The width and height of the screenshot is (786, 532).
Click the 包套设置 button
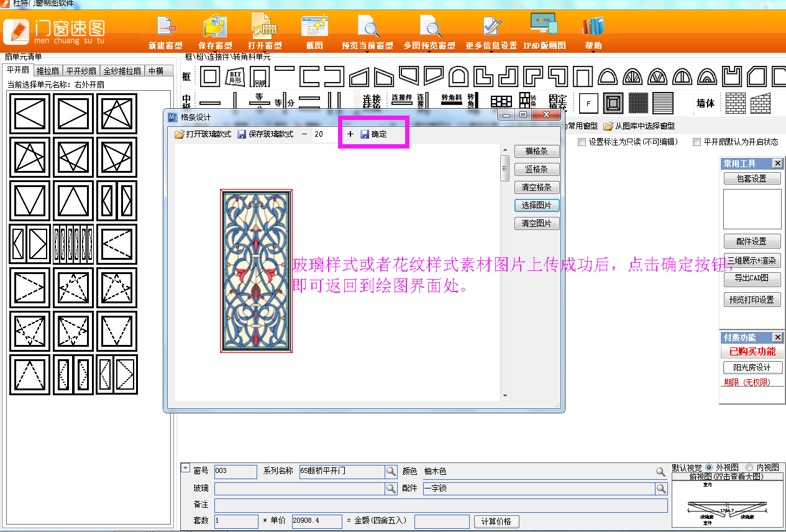tap(752, 178)
